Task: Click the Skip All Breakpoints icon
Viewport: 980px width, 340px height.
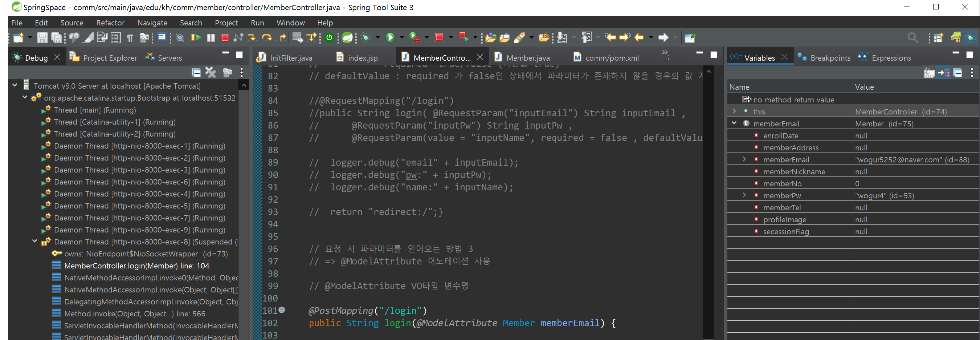Action: coord(180,38)
